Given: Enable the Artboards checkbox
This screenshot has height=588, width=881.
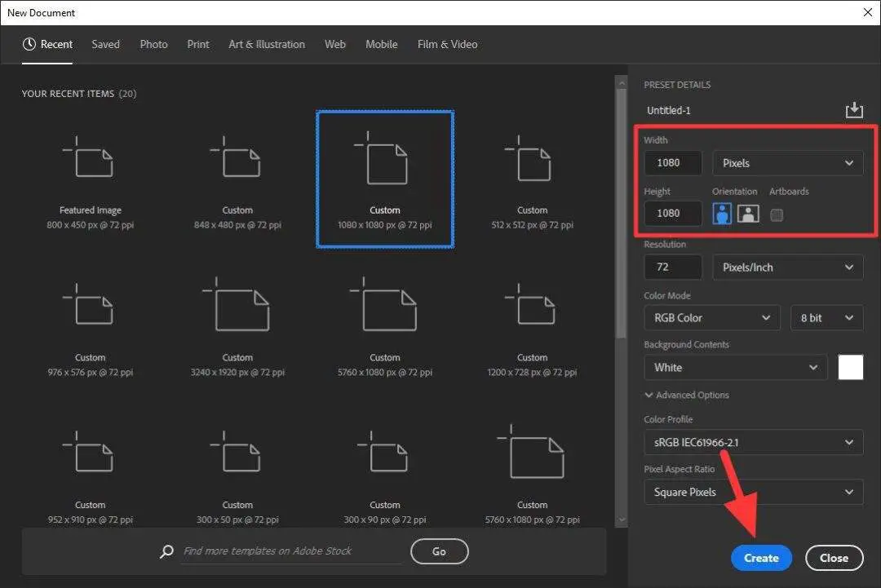Looking at the screenshot, I should point(776,214).
